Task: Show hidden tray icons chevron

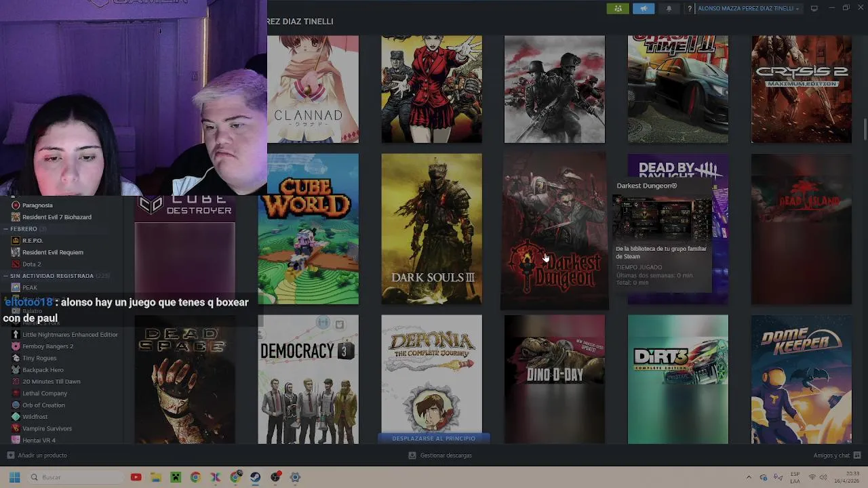Action: (749, 477)
